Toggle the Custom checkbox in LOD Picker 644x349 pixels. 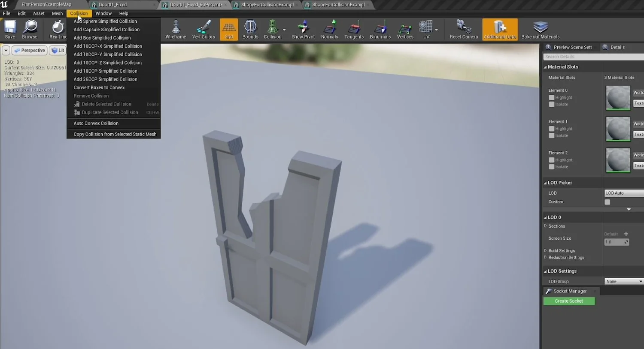pos(607,202)
